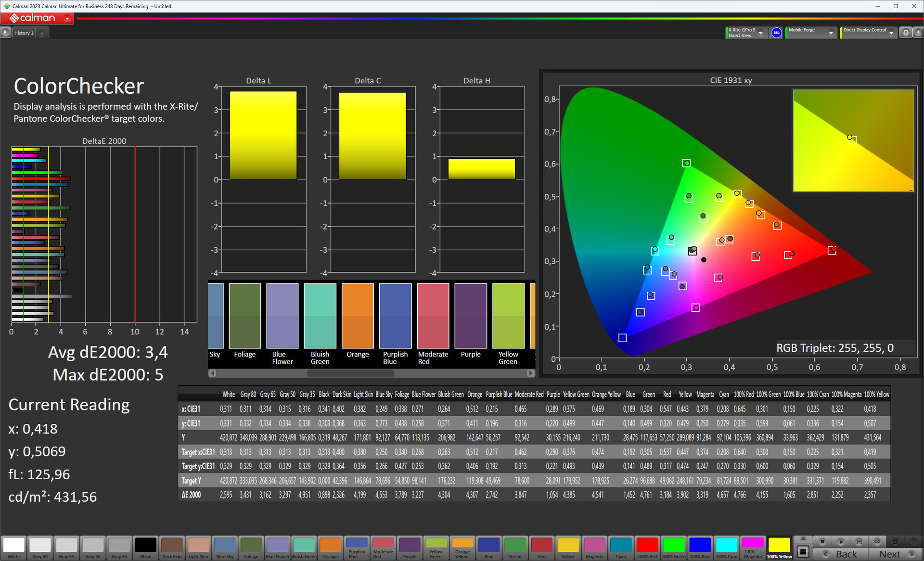924x561 pixels.
Task: Click the stop measurement icon
Action: pyautogui.click(x=822, y=541)
